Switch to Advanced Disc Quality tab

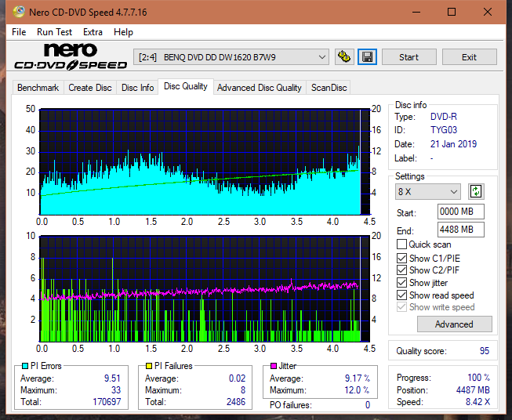pyautogui.click(x=260, y=88)
